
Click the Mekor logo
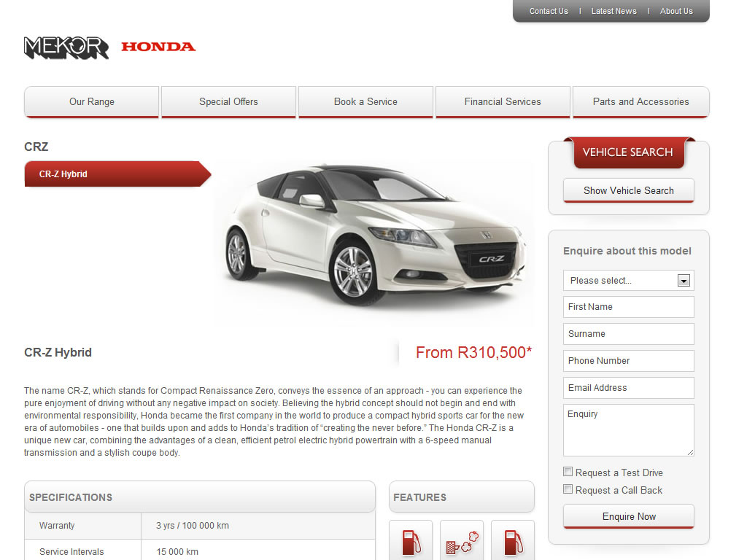(66, 47)
